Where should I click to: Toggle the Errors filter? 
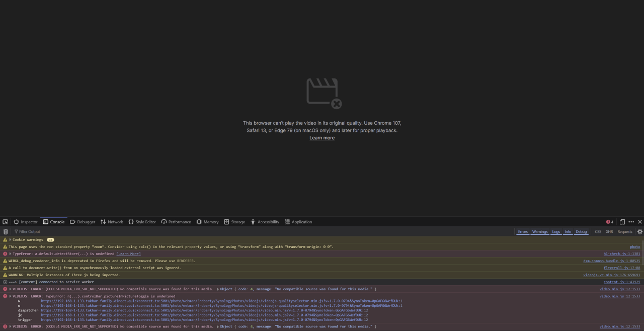pyautogui.click(x=523, y=232)
